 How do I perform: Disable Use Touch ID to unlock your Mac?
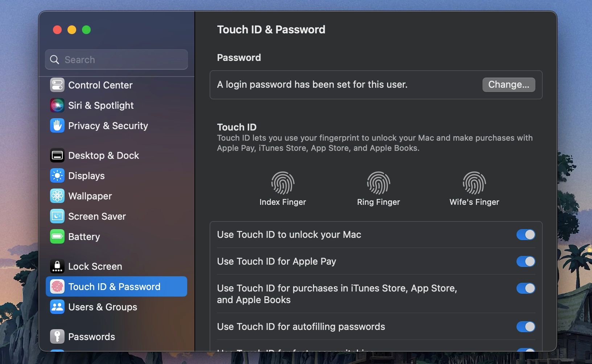[526, 235]
